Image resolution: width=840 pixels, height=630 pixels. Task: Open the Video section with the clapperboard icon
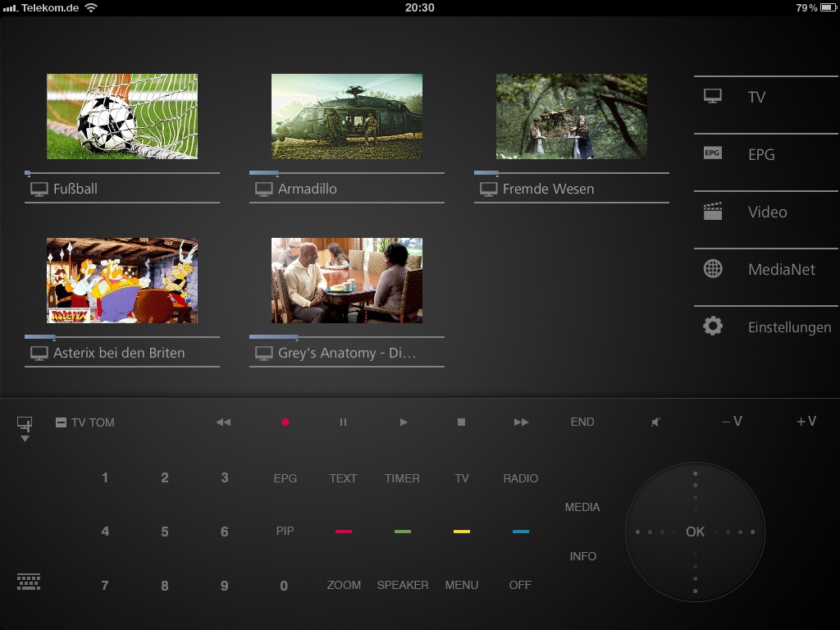tap(765, 211)
